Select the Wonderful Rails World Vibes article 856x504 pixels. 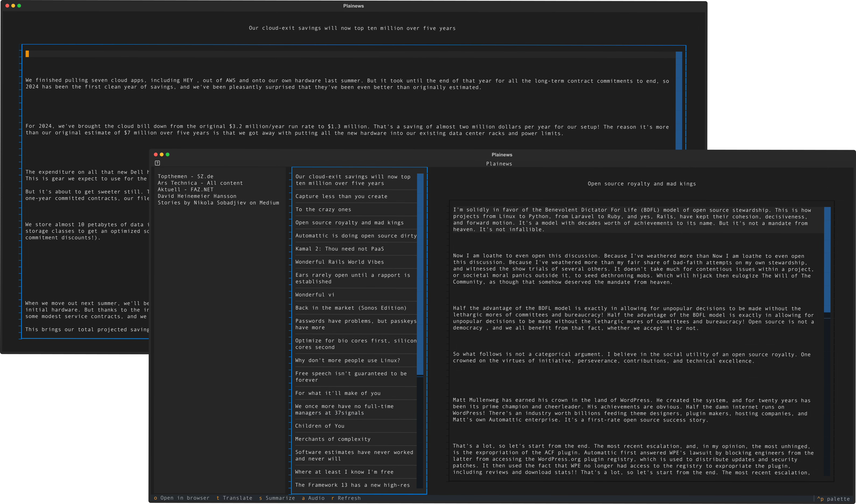coord(340,262)
